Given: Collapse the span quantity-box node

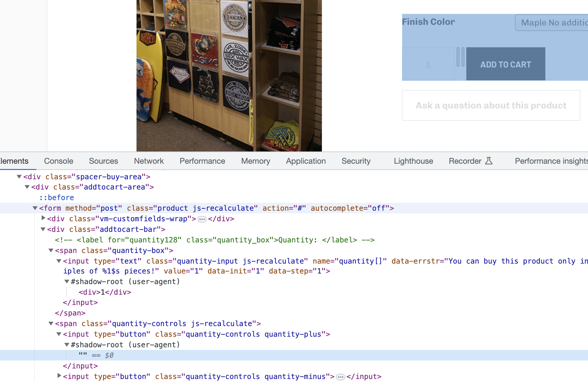Looking at the screenshot, I should click(51, 251).
